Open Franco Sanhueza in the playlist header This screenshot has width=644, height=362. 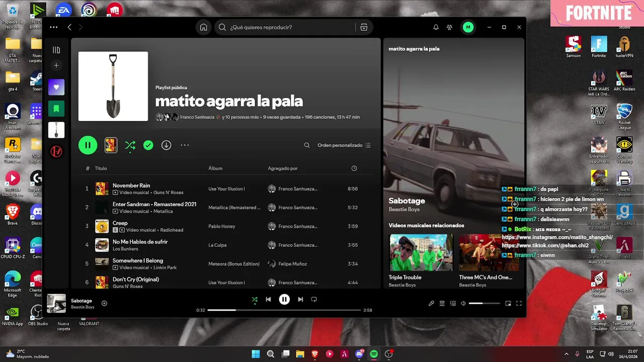pos(197,117)
